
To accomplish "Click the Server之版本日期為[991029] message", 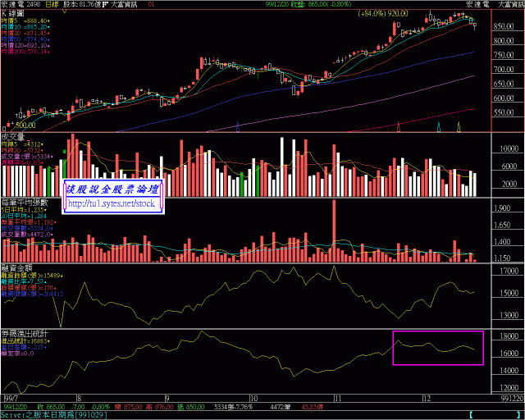I will point(54,415).
